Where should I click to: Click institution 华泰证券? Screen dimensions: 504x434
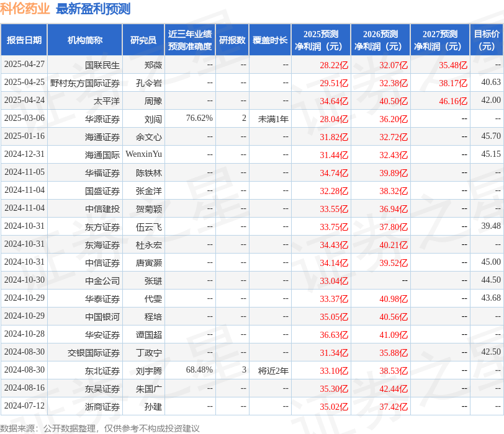(x=102, y=299)
